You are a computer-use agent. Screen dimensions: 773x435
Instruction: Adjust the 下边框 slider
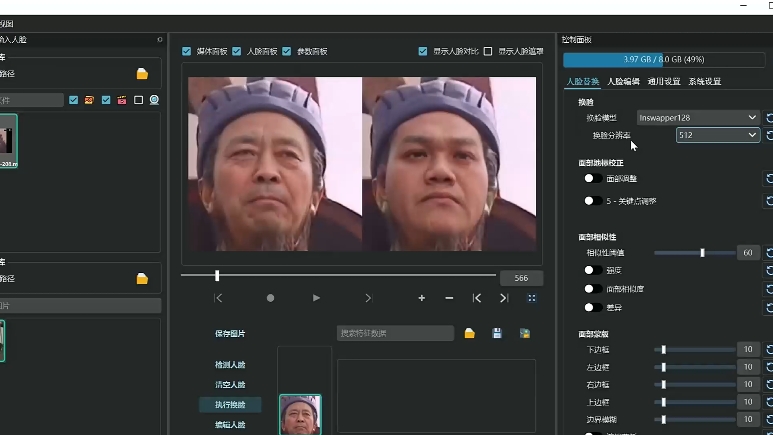click(695, 349)
